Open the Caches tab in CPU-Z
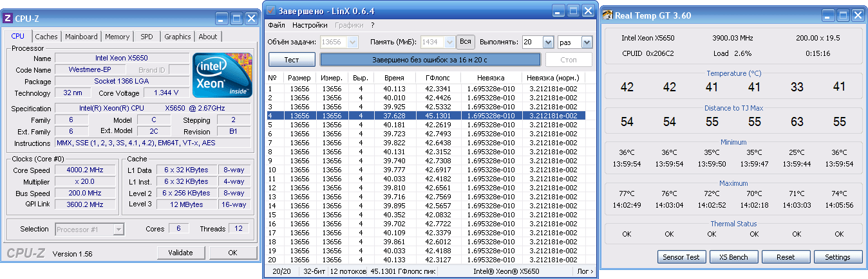The height and width of the screenshot is (279, 868). 46,37
